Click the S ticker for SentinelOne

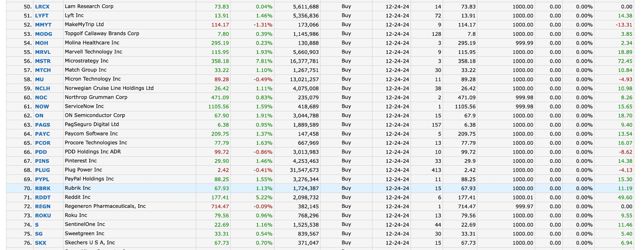click(x=37, y=225)
